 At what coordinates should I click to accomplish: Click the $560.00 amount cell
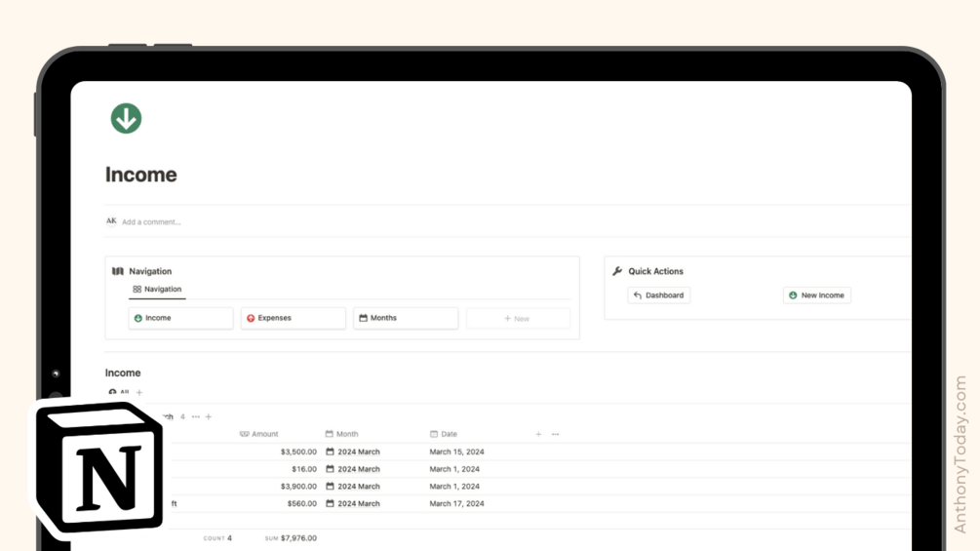[302, 503]
